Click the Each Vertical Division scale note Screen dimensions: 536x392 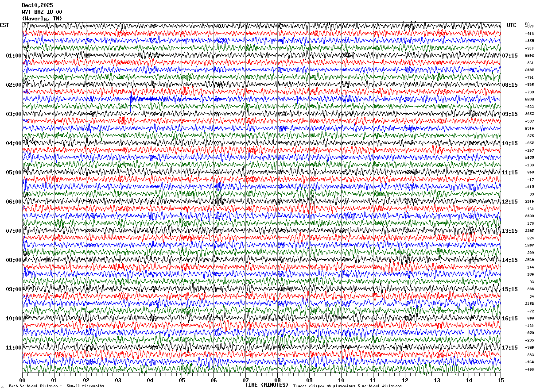tap(56, 386)
